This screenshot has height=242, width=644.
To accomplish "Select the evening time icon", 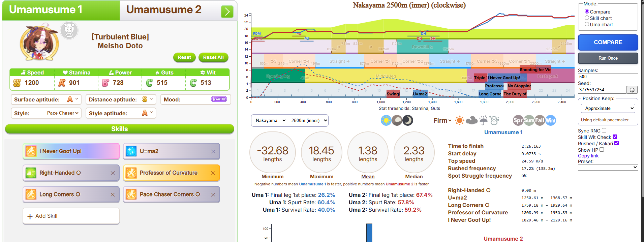I will pos(397,120).
